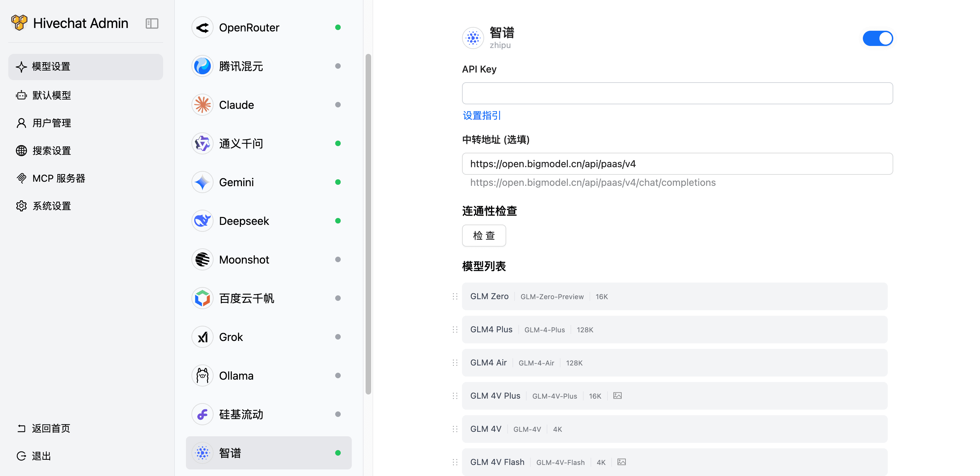Screen dimensions: 980x476
Task: Select the GLM 4V Plus model name
Action: pyautogui.click(x=495, y=396)
